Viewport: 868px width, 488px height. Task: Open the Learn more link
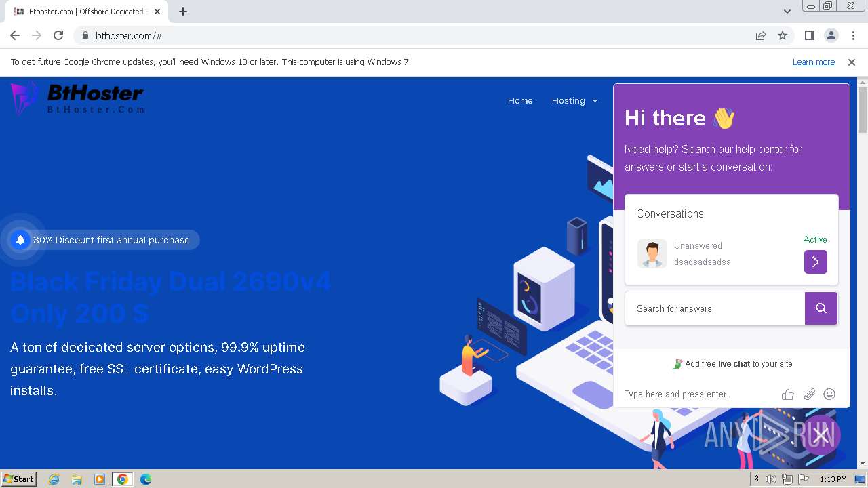click(x=814, y=62)
